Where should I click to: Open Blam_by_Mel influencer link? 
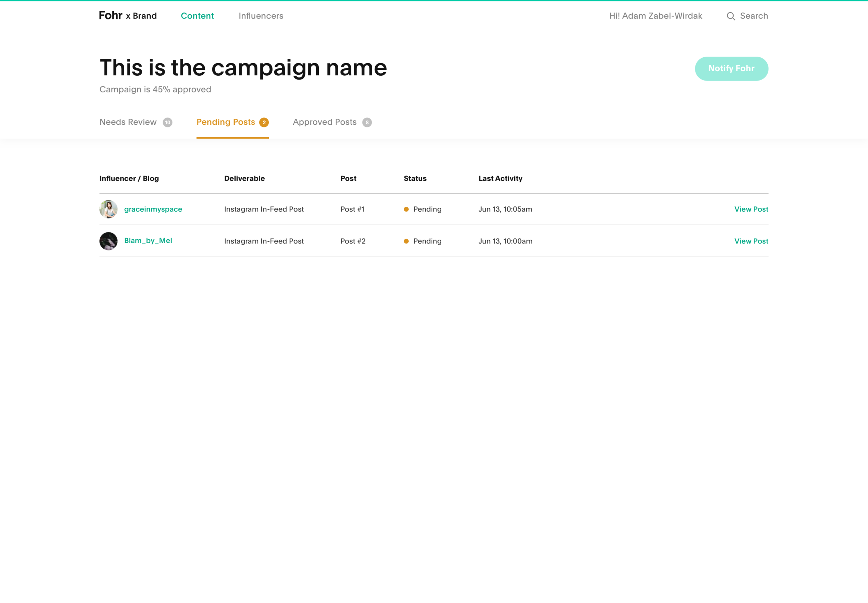click(148, 241)
